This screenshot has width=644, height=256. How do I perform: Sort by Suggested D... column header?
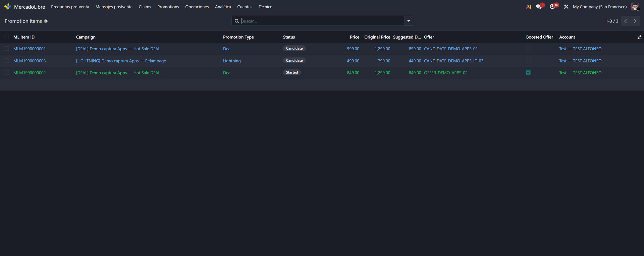pyautogui.click(x=407, y=37)
